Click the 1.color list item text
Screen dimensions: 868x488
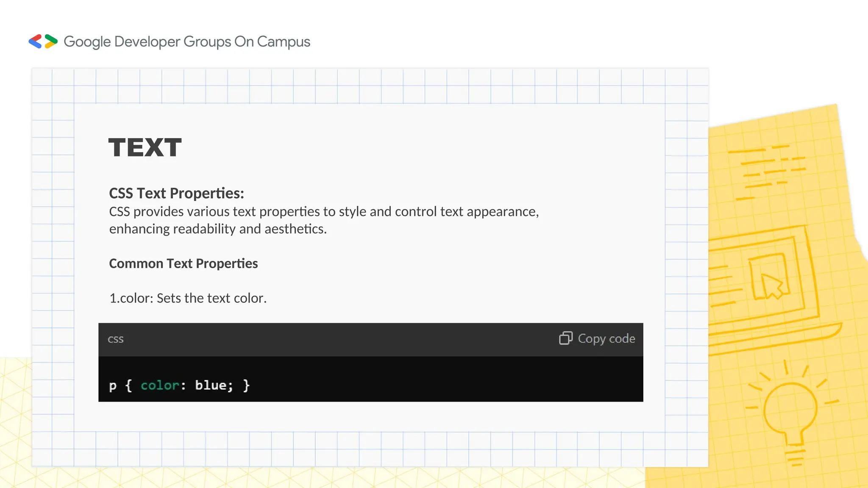(188, 298)
